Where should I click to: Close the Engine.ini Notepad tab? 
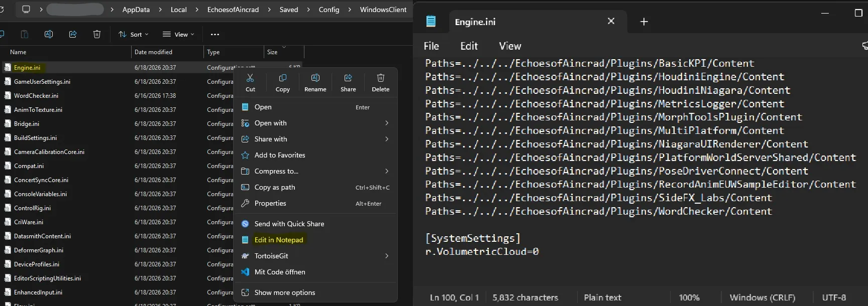point(611,21)
